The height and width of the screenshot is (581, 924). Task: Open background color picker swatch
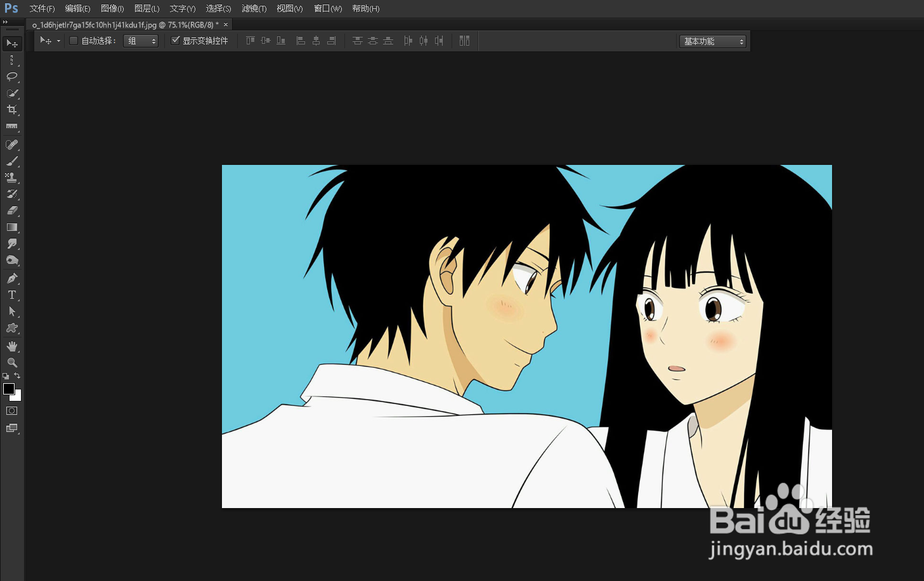click(18, 397)
